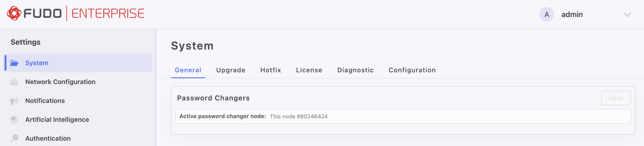
Task: Click the Fudo Enterprise logo
Action: [75, 14]
